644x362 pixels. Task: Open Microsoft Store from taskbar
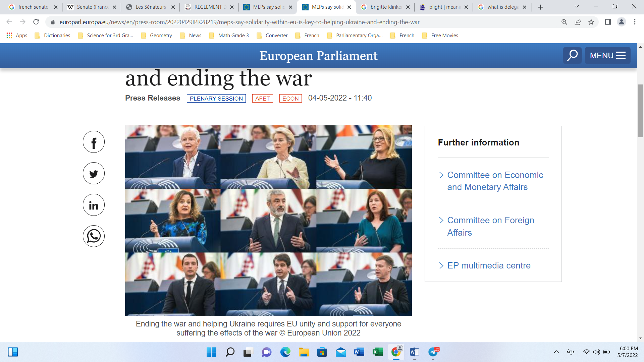(322, 352)
